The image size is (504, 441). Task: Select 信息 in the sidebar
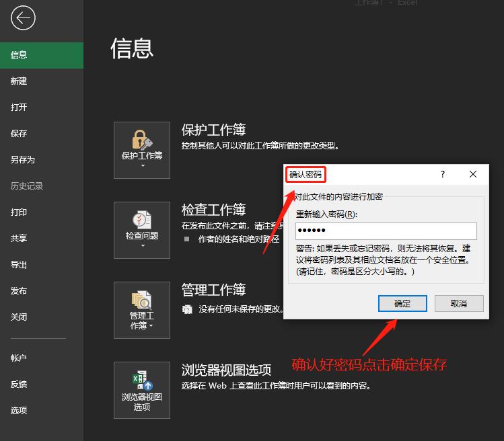pos(42,55)
